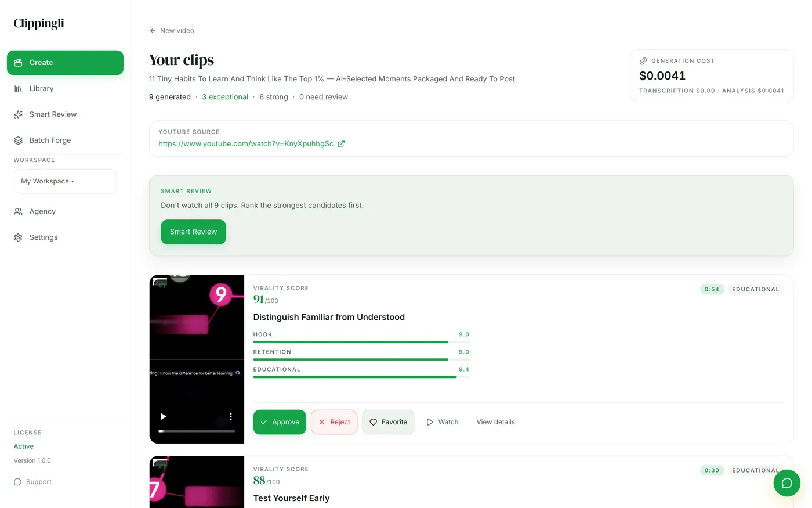Screen dimensions: 812x508
Task: Click the $0.0041 generation cost value
Action: (662, 75)
